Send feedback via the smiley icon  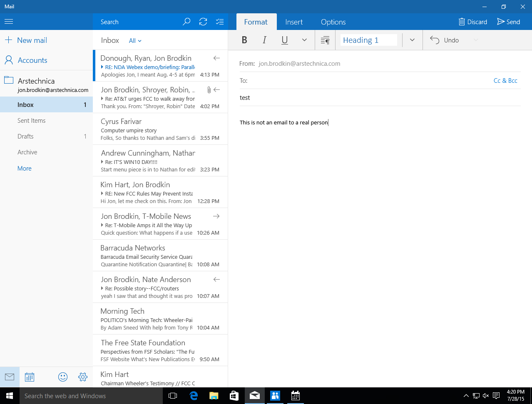(62, 377)
